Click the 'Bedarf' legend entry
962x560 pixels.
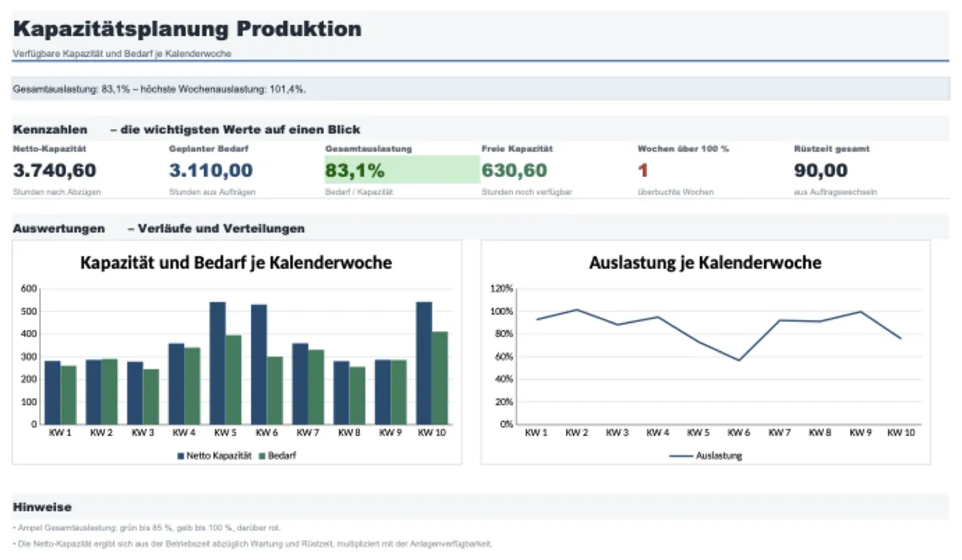[x=277, y=455]
